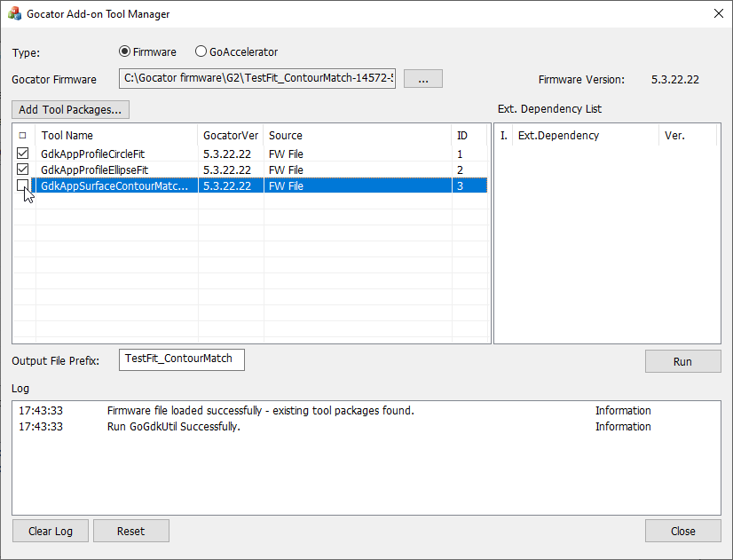
Task: Toggle the select-all checkbox in table header
Action: (x=22, y=136)
